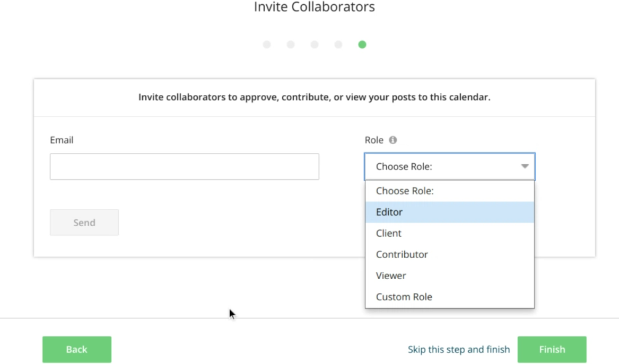Click the Role dropdown arrow

point(525,166)
